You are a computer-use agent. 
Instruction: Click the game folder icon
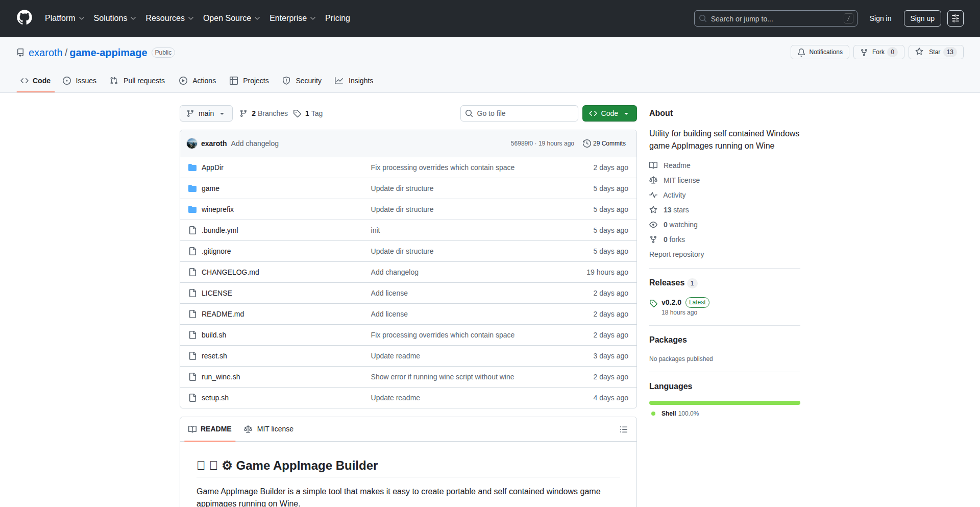(192, 188)
